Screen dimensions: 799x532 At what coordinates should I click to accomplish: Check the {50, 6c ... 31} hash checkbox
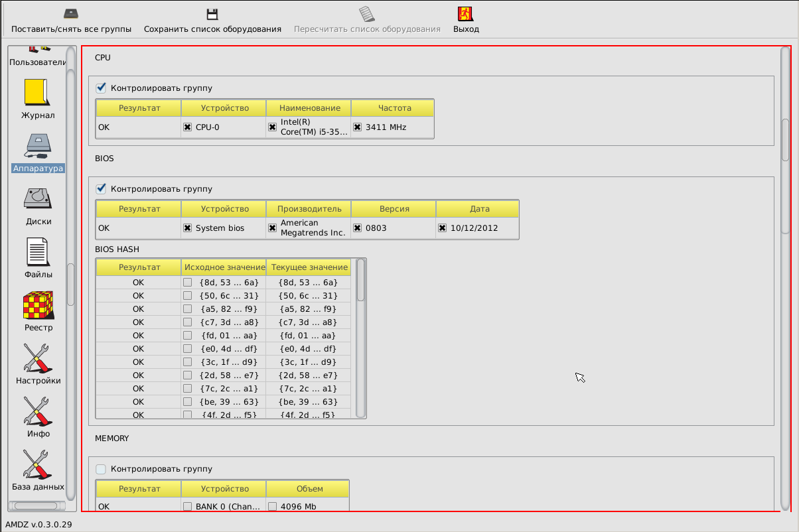[188, 295]
